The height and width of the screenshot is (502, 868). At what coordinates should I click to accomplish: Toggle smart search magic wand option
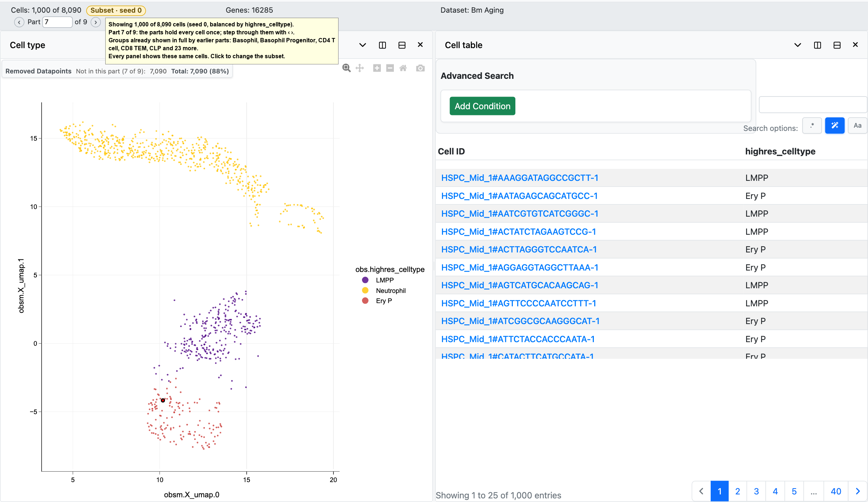pyautogui.click(x=835, y=125)
